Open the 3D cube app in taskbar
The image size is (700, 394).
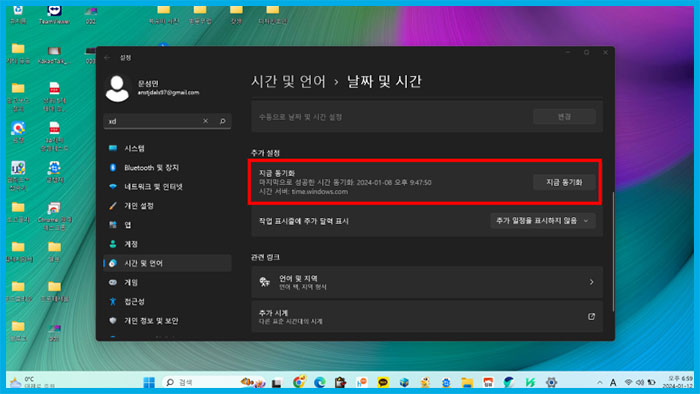(404, 382)
